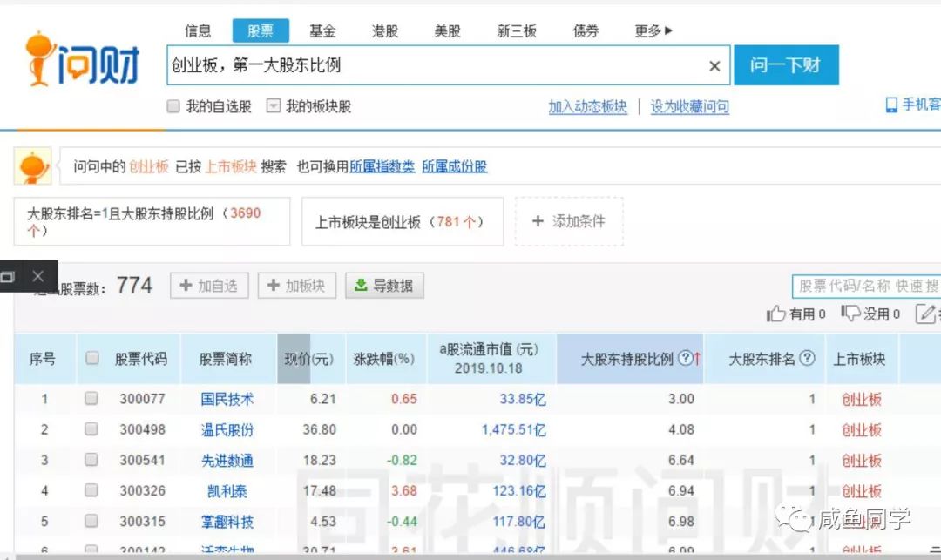Click the mascot avatar beside the hint
This screenshot has width=941, height=560.
(x=33, y=166)
